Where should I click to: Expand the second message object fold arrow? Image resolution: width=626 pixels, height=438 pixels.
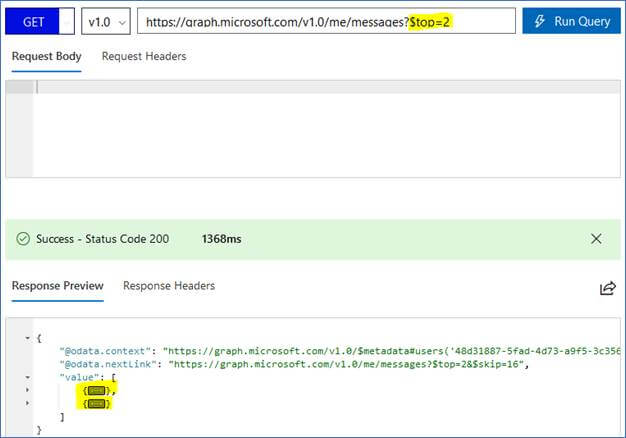[27, 404]
